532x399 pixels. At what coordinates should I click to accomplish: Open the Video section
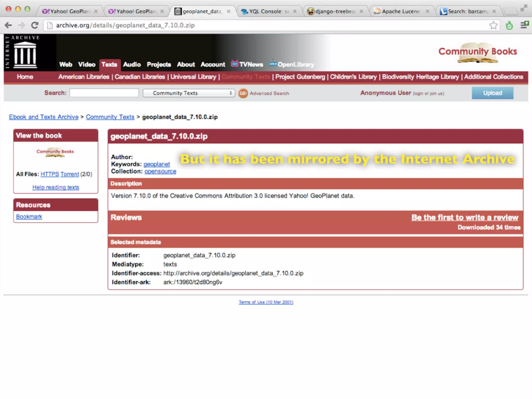click(x=87, y=64)
